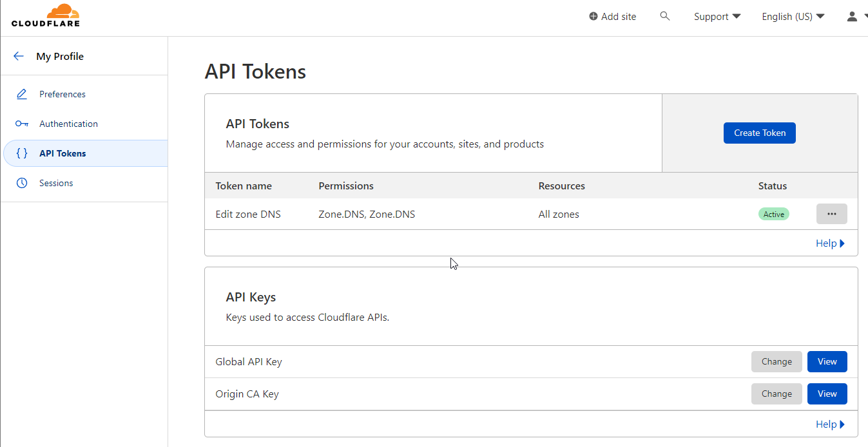Click the Origin CA Key label
The image size is (868, 447).
coord(247,394)
